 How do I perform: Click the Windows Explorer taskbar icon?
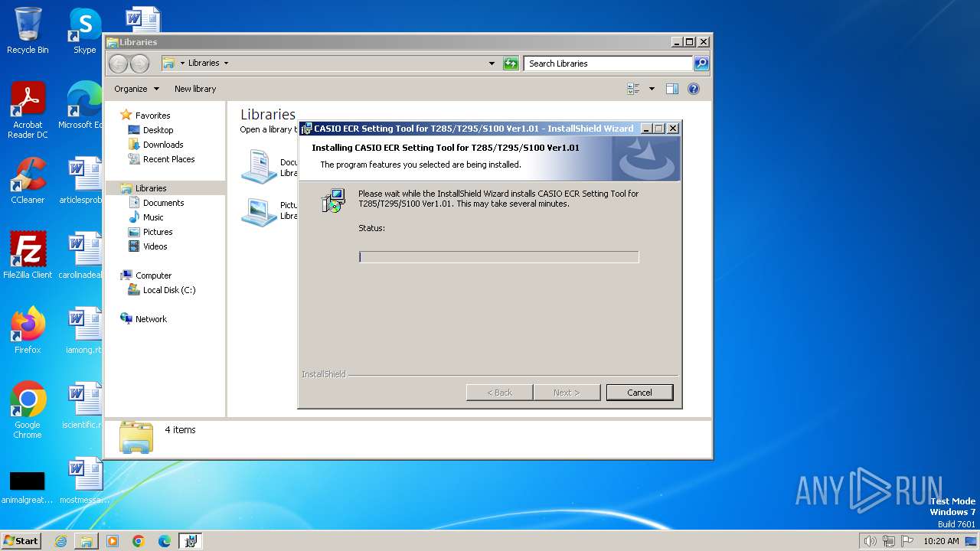[x=87, y=541]
